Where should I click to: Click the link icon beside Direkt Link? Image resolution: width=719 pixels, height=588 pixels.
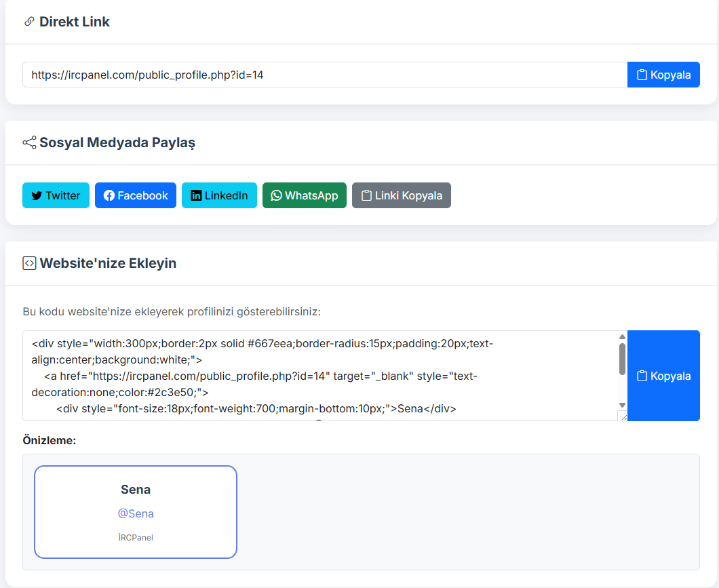[29, 22]
